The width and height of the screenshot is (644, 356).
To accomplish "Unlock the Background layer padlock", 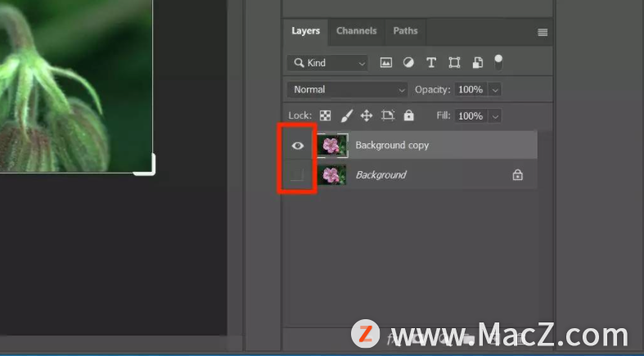I will click(x=517, y=175).
